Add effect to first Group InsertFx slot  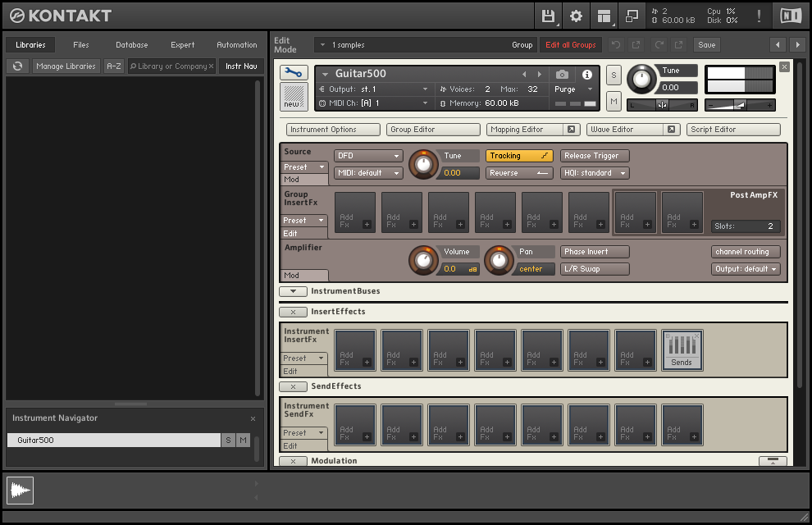[x=355, y=212]
